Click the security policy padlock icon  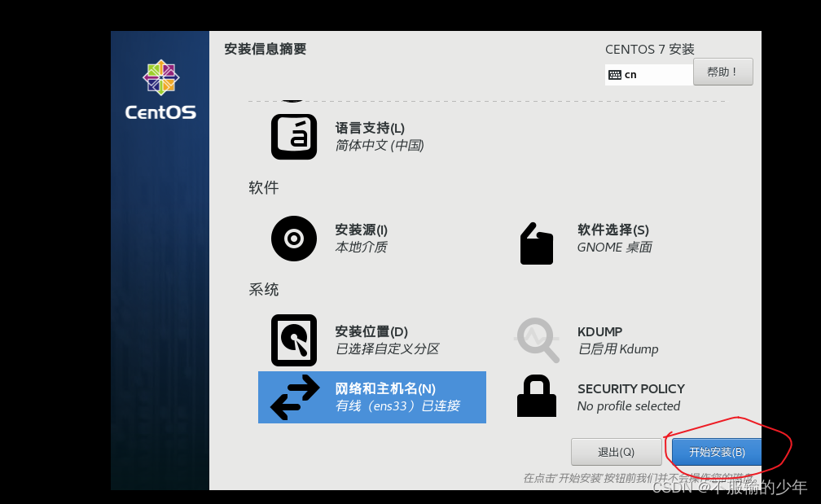(x=537, y=397)
